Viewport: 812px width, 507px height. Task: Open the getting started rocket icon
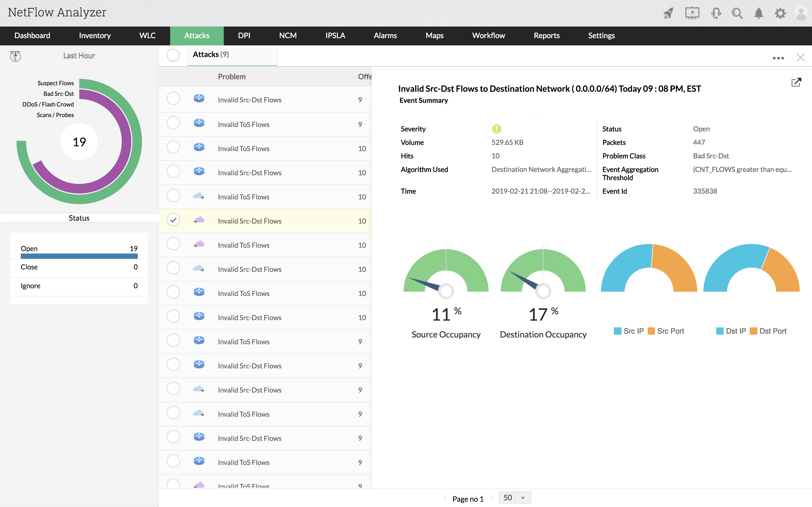pyautogui.click(x=668, y=13)
